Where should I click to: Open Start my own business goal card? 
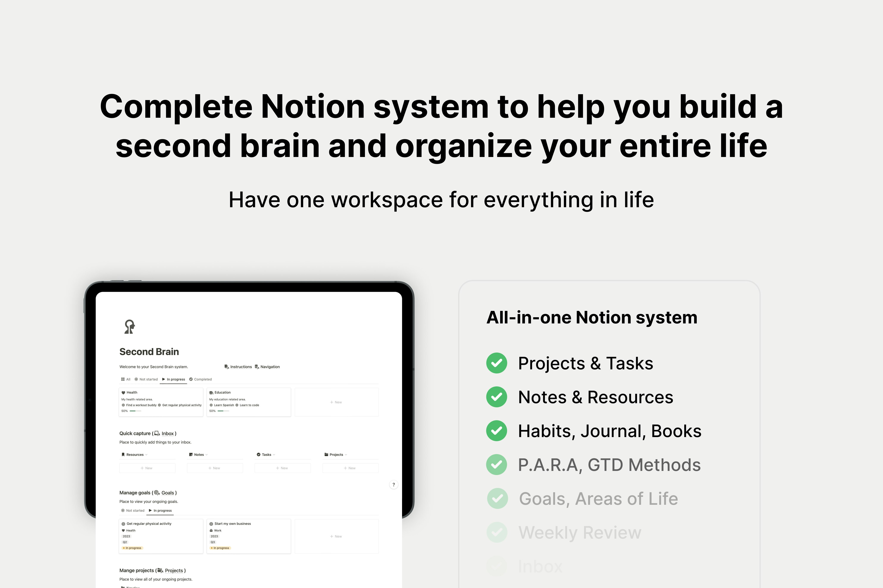(249, 536)
